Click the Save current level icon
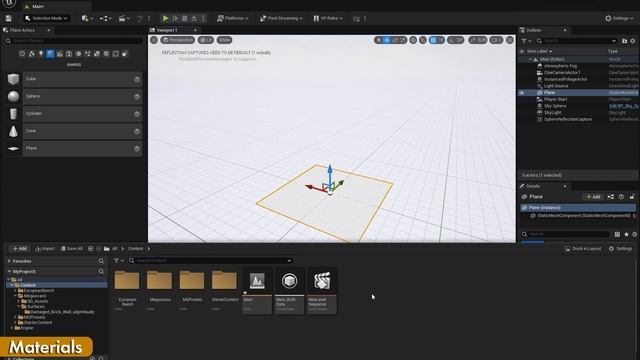 [9, 18]
